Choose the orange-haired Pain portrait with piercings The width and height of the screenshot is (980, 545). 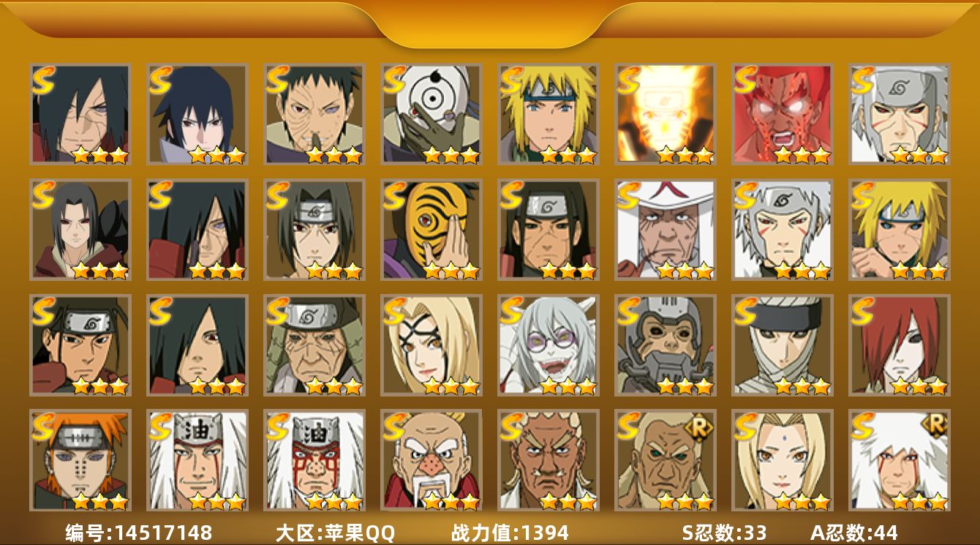(80, 460)
